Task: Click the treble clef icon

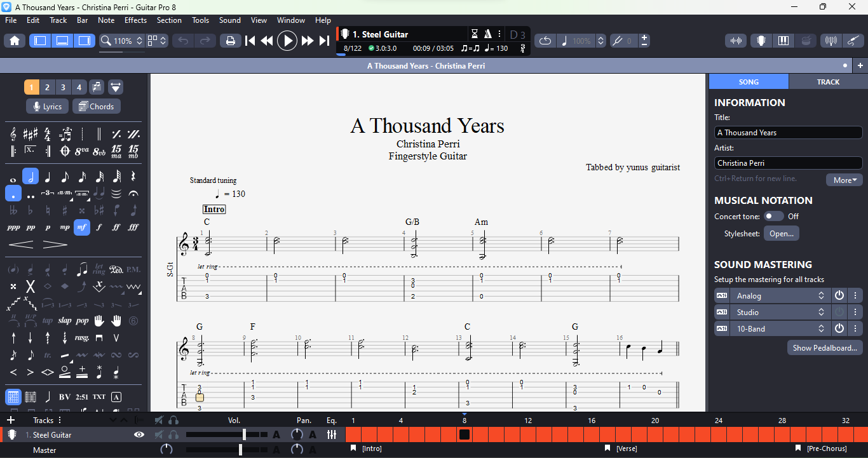Action: [x=13, y=134]
